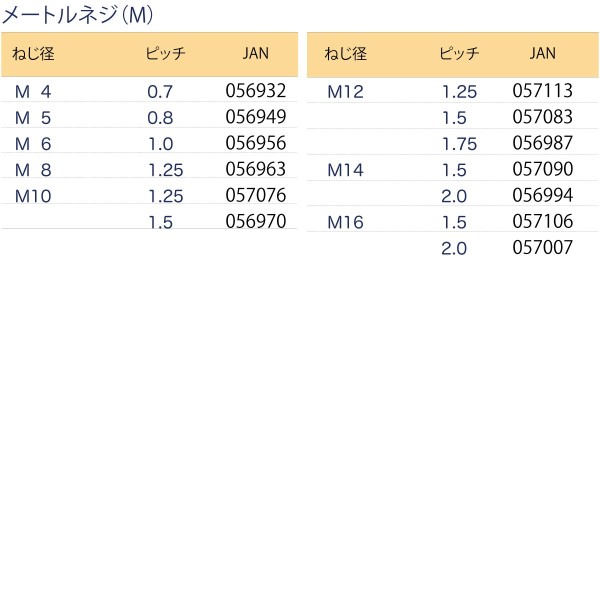This screenshot has width=600, height=600.
Task: Select the M14 thread diameter cell
Action: [x=346, y=169]
